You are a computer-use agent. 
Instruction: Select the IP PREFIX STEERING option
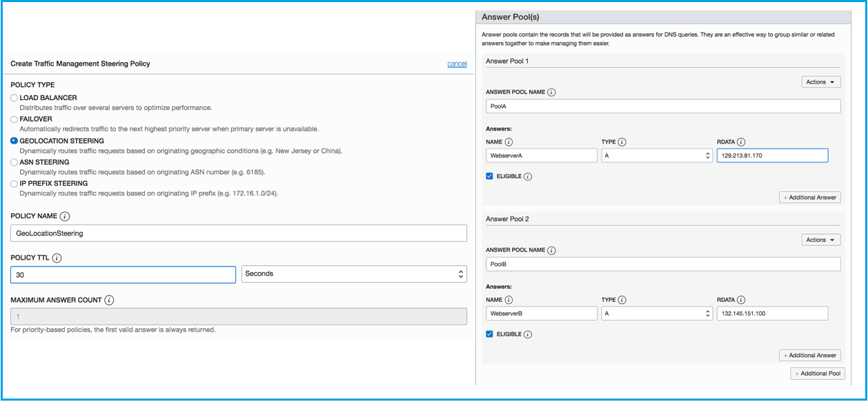point(14,184)
